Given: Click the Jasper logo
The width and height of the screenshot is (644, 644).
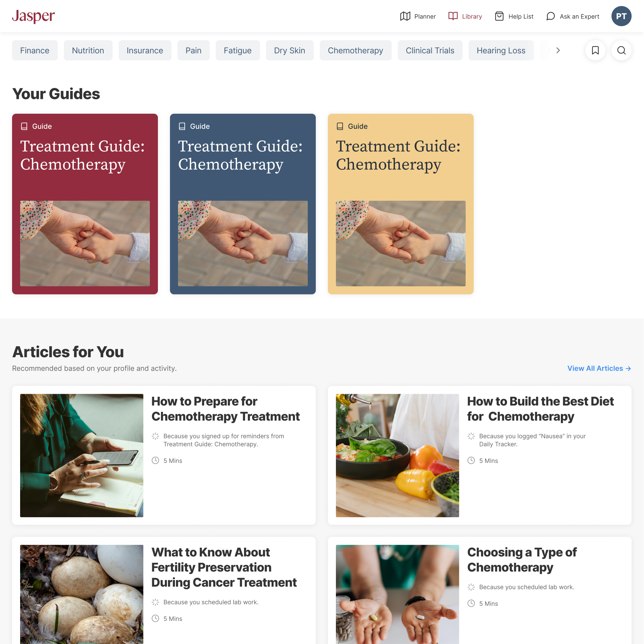Looking at the screenshot, I should tap(34, 16).
